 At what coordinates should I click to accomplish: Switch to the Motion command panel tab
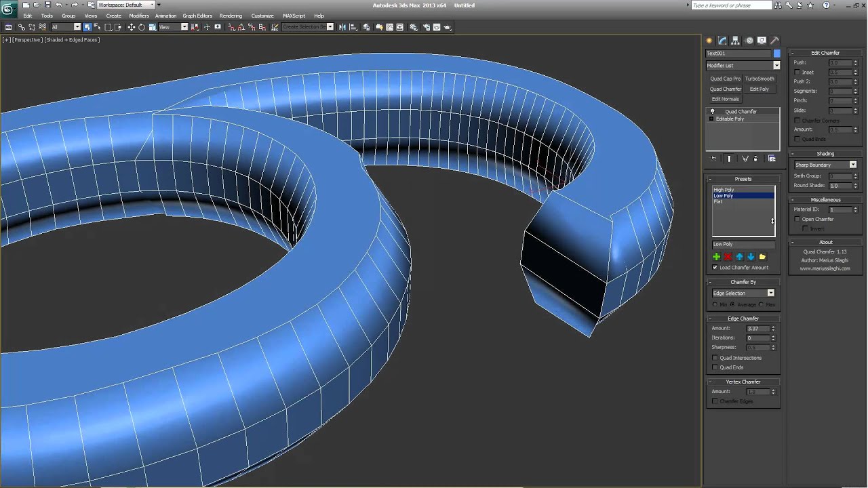click(749, 41)
